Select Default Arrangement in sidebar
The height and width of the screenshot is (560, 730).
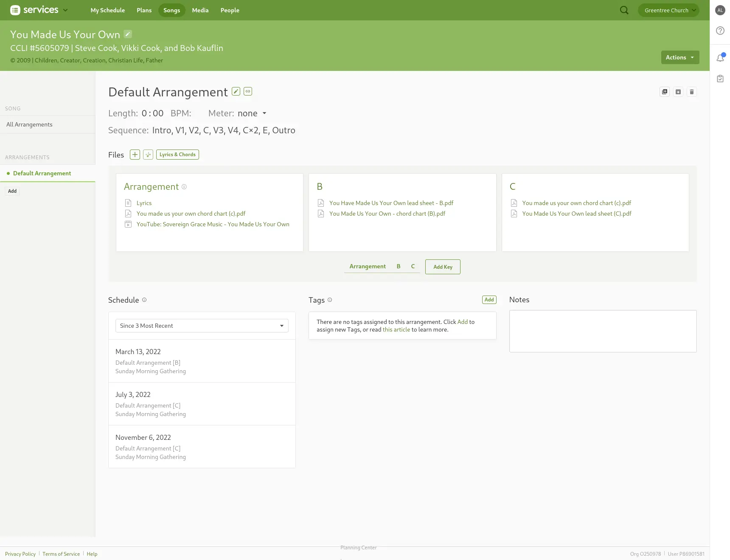48,173
